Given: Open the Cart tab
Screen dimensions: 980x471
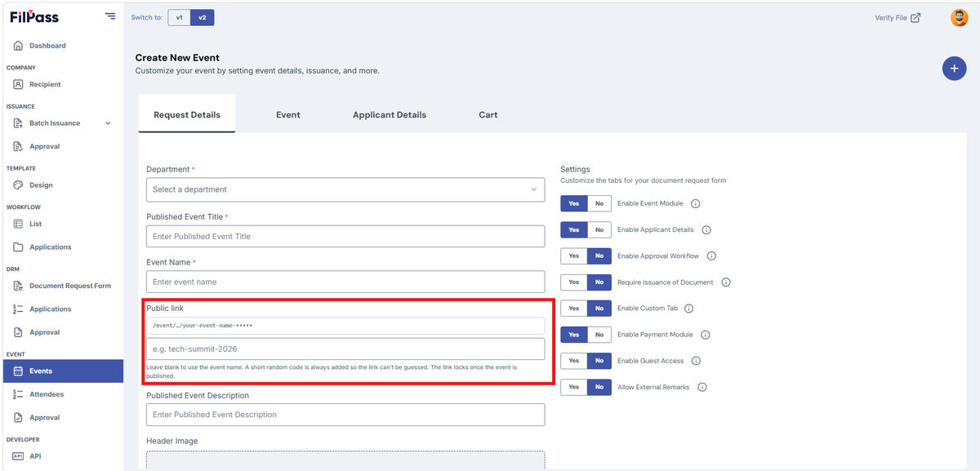Looking at the screenshot, I should pos(488,115).
